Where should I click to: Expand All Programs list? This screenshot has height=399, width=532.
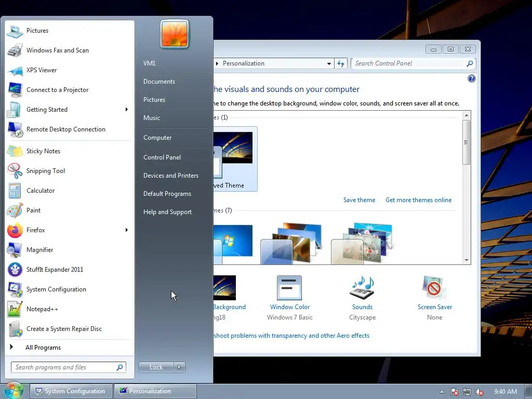pyautogui.click(x=43, y=348)
